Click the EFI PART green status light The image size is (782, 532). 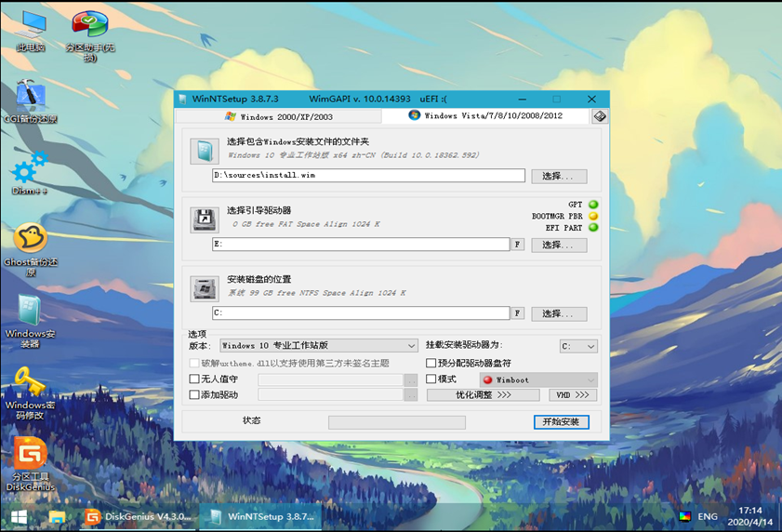[593, 228]
